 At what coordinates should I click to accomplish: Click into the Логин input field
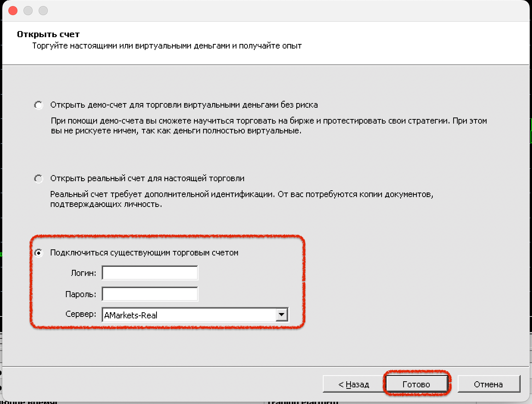150,273
